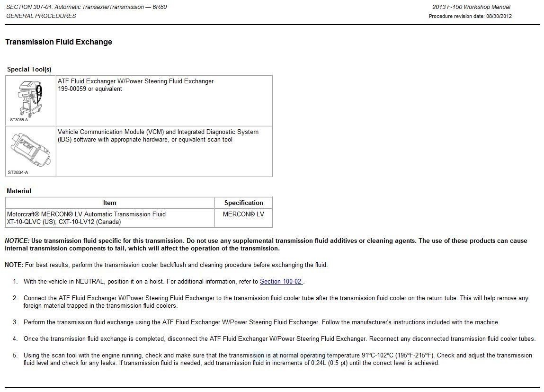Click the Material section heading
The image size is (544, 392).
[19, 191]
